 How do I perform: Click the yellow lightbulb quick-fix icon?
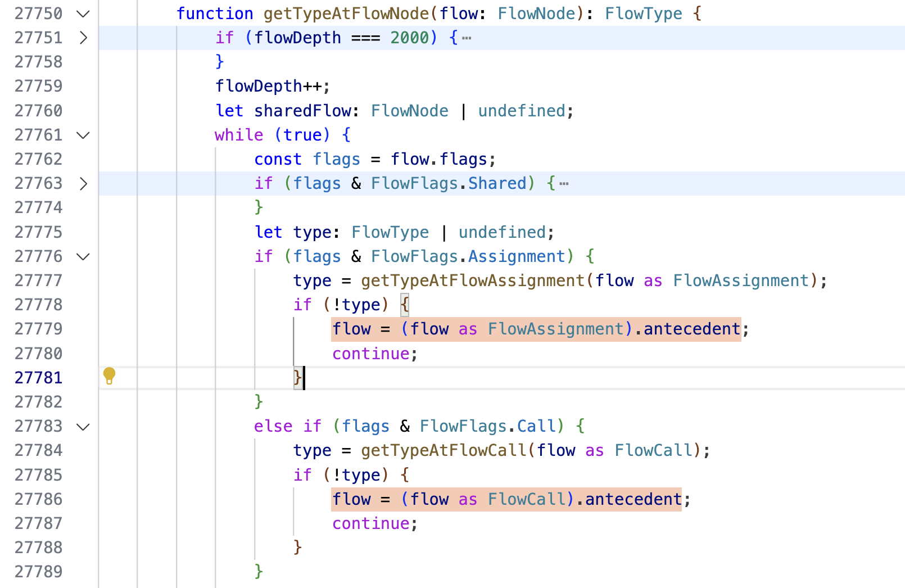[x=109, y=376]
